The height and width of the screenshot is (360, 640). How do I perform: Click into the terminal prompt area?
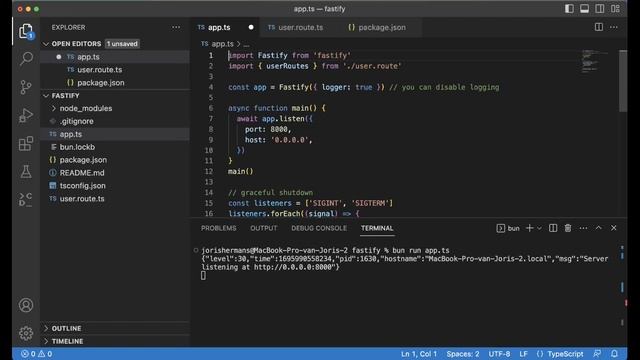(x=203, y=276)
